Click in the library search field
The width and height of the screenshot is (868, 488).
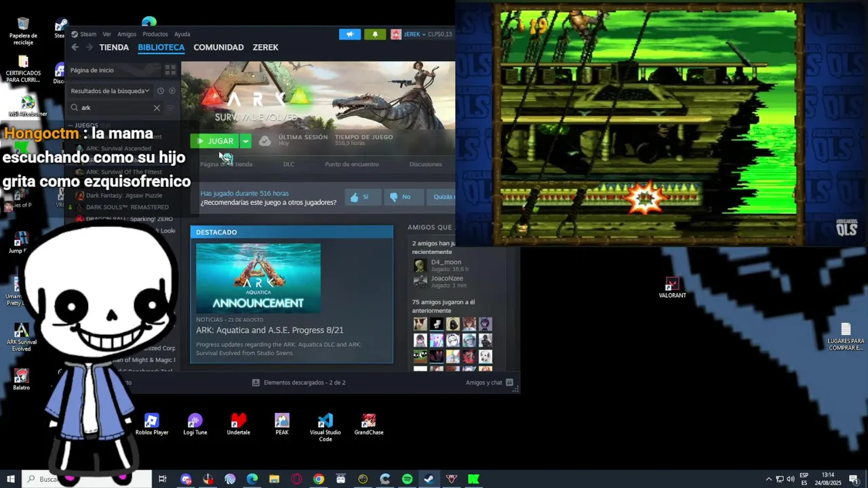[115, 108]
